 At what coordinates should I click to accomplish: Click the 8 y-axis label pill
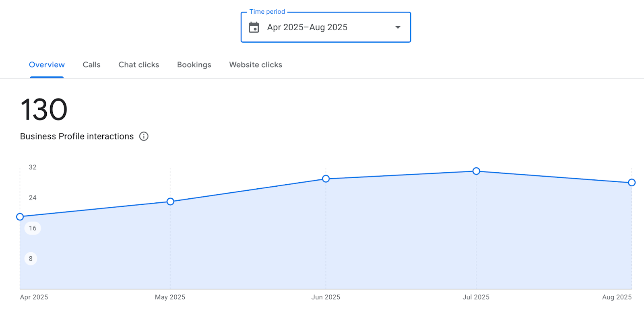(x=31, y=259)
